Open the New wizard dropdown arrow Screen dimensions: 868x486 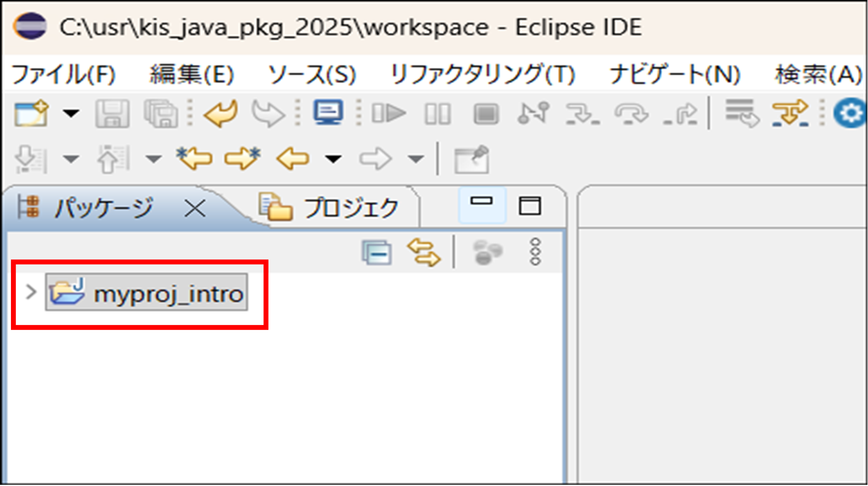coord(71,114)
